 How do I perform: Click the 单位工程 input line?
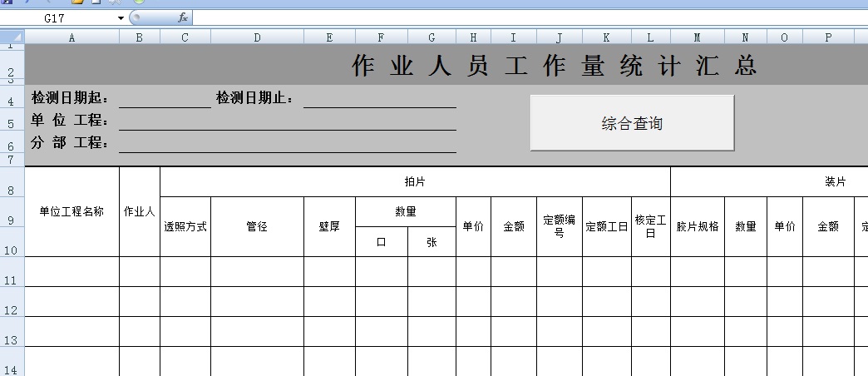click(287, 121)
